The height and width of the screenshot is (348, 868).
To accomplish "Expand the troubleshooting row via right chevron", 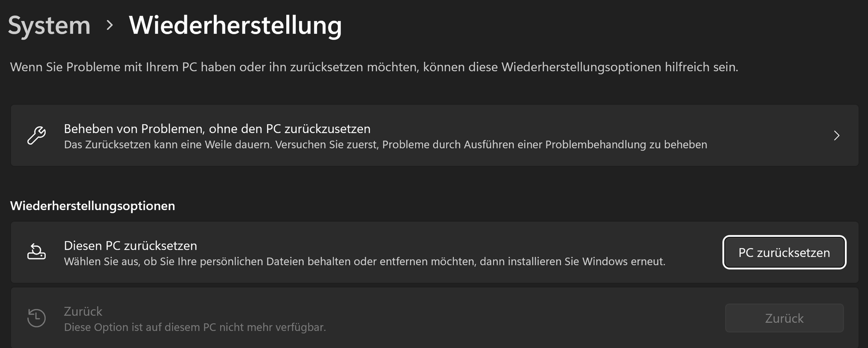I will coord(836,136).
